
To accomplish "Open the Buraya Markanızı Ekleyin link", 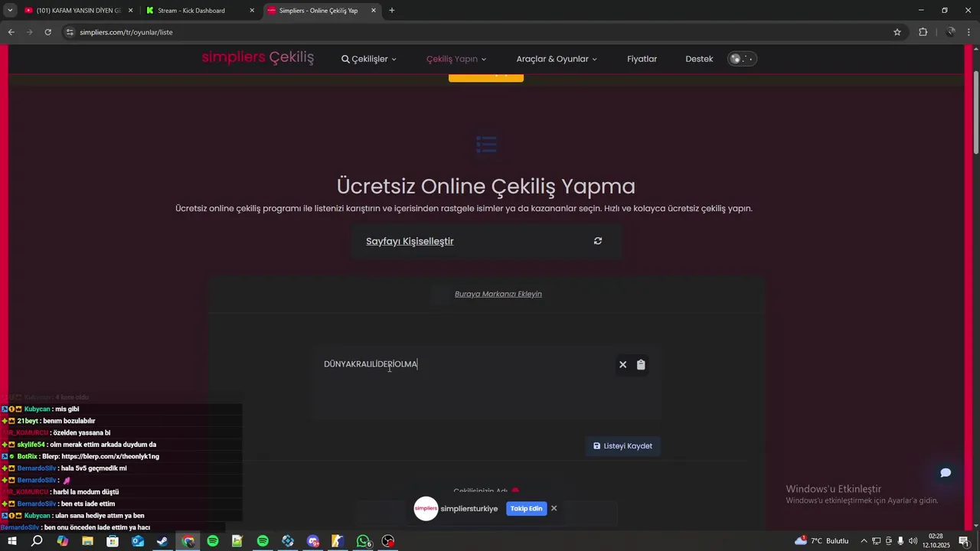I will [498, 294].
